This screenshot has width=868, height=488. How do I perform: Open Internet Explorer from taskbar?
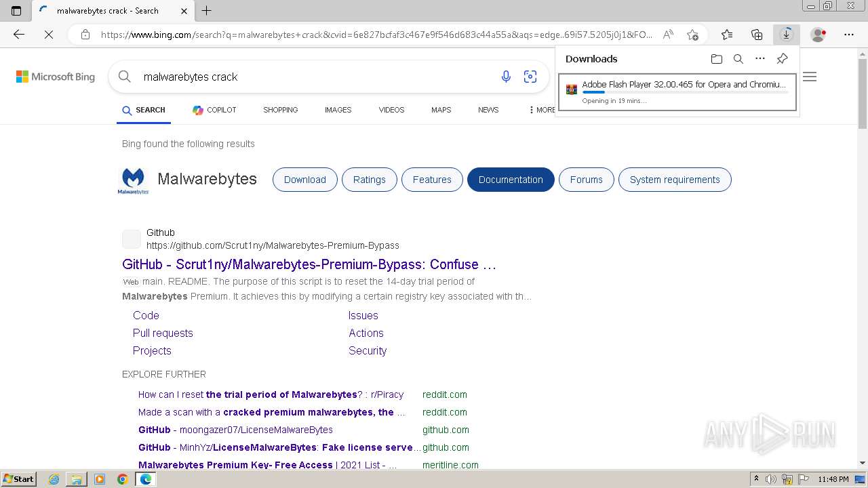pos(54,479)
